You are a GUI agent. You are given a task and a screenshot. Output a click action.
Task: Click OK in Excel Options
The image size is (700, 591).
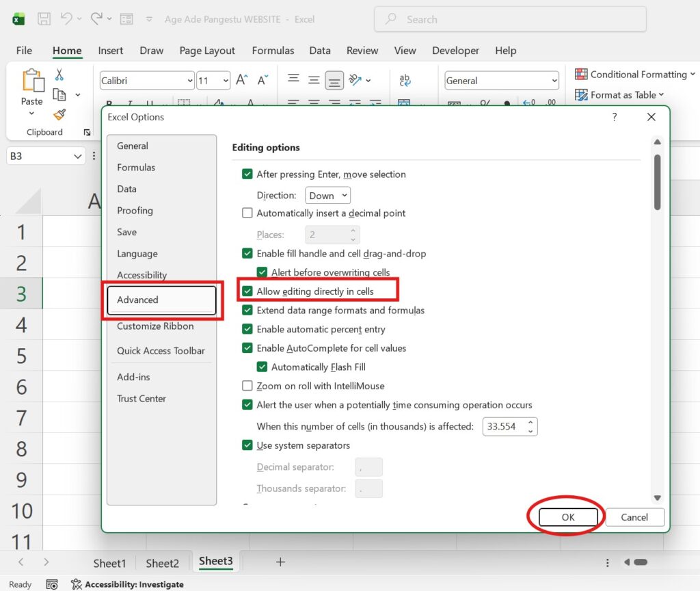click(568, 517)
